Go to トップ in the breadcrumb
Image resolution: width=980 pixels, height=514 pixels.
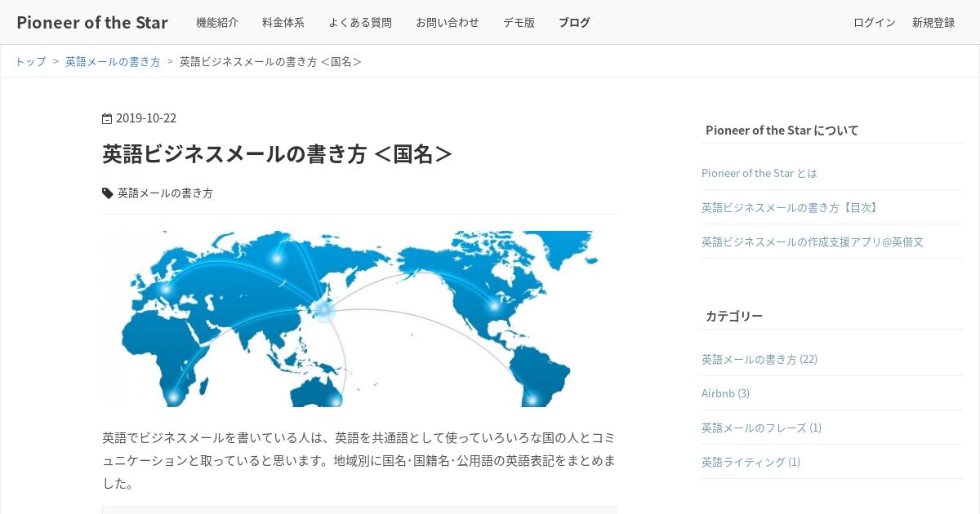pyautogui.click(x=30, y=61)
